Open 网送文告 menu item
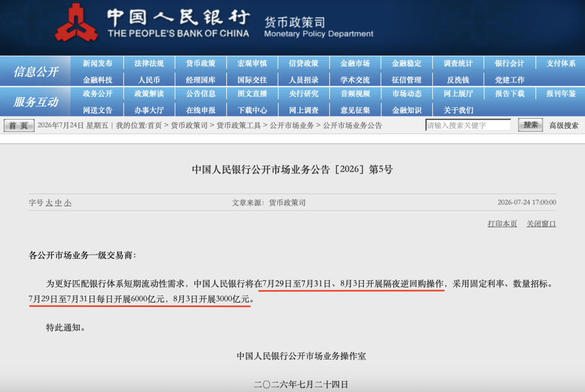This screenshot has height=392, width=585. (97, 110)
